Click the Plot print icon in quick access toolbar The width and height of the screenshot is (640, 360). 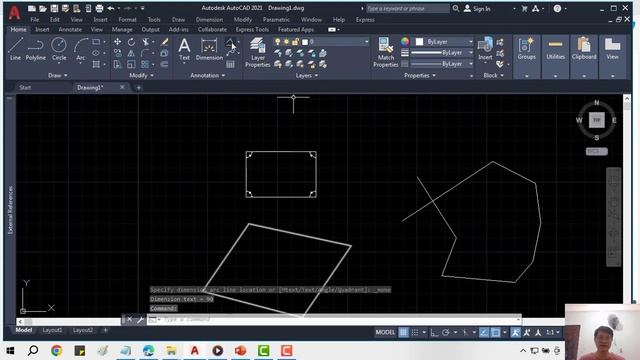[x=99, y=8]
